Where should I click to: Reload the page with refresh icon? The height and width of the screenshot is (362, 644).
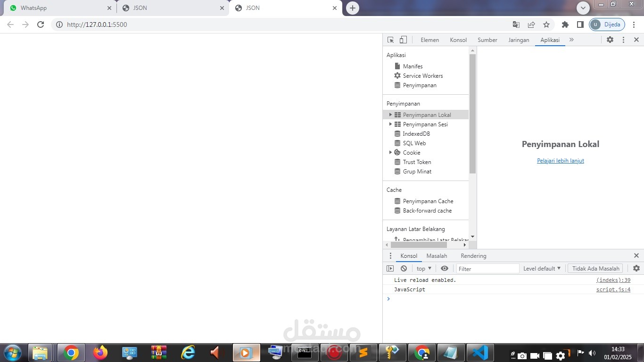coord(41,25)
